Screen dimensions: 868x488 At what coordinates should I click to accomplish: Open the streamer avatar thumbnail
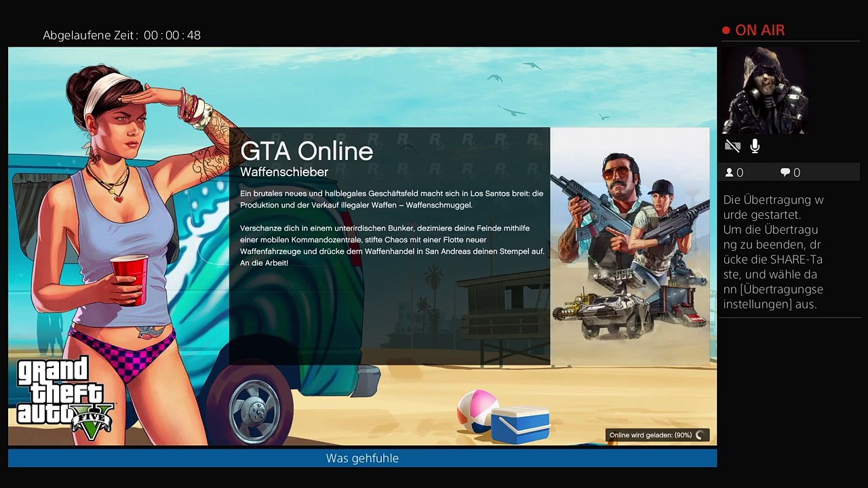tap(765, 90)
